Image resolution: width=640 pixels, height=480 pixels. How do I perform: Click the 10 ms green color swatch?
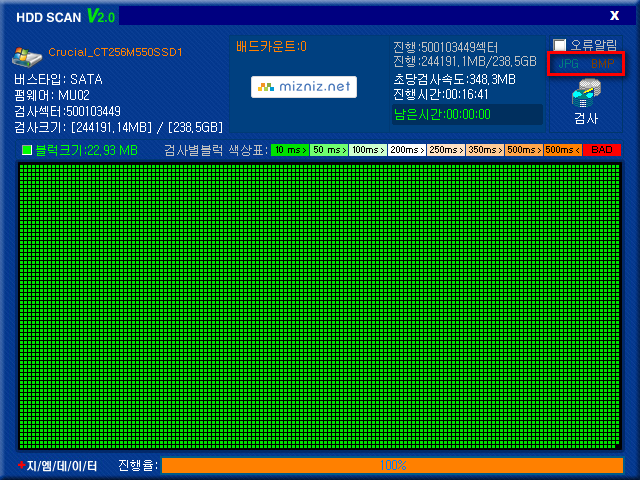(x=290, y=150)
